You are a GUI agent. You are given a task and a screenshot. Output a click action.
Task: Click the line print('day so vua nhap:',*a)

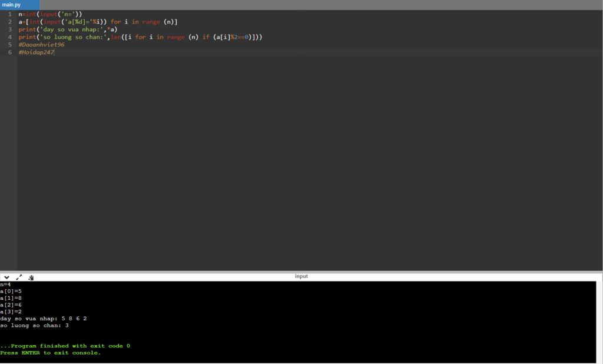(x=68, y=29)
